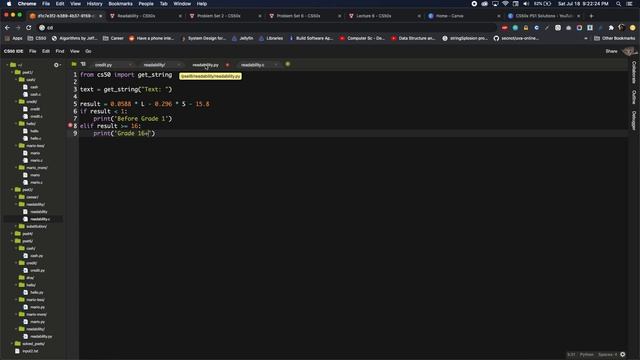This screenshot has height=360, width=640.
Task: Expand the substitution/ folder
Action: (16, 227)
